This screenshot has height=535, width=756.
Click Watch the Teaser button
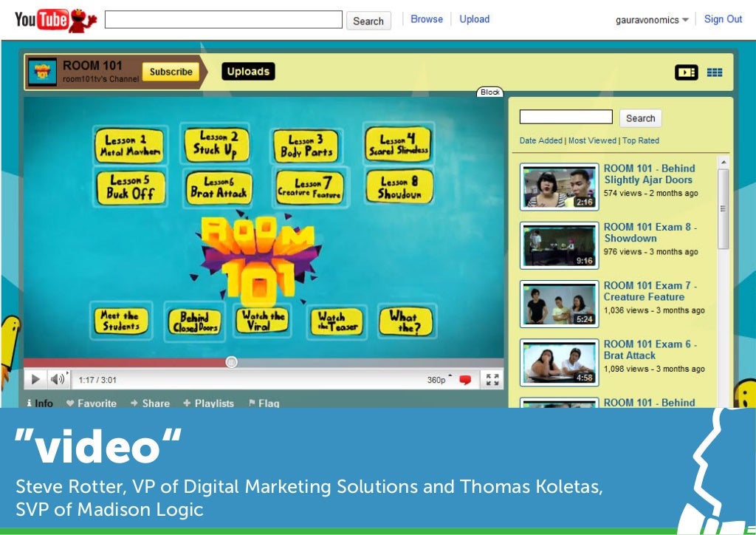click(x=337, y=321)
